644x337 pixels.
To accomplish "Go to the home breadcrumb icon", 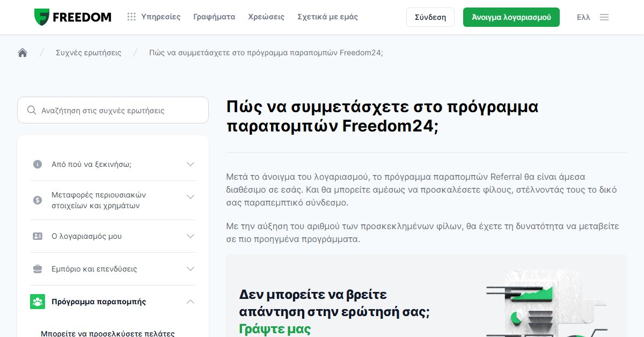I will tap(23, 53).
